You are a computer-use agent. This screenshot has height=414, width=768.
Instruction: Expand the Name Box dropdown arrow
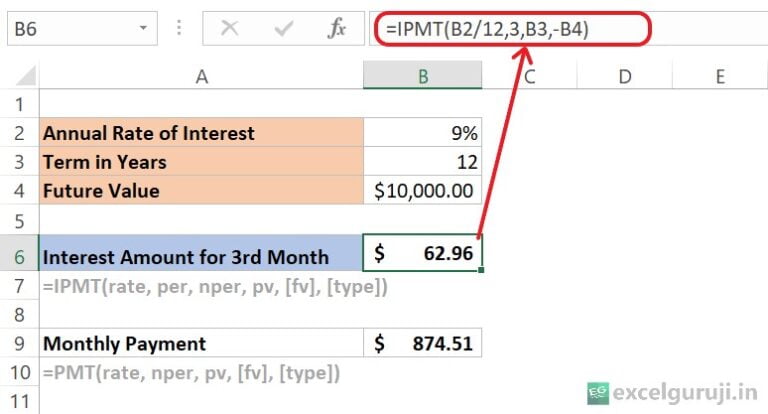(145, 29)
